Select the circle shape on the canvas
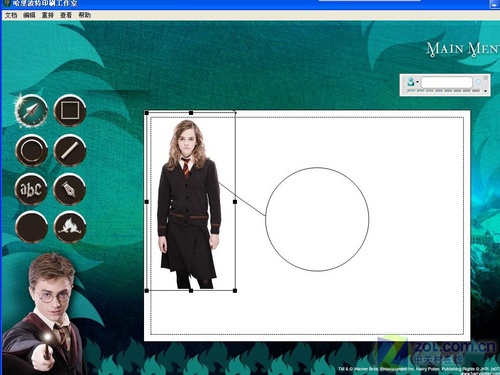The image size is (500, 375). pyautogui.click(x=317, y=219)
